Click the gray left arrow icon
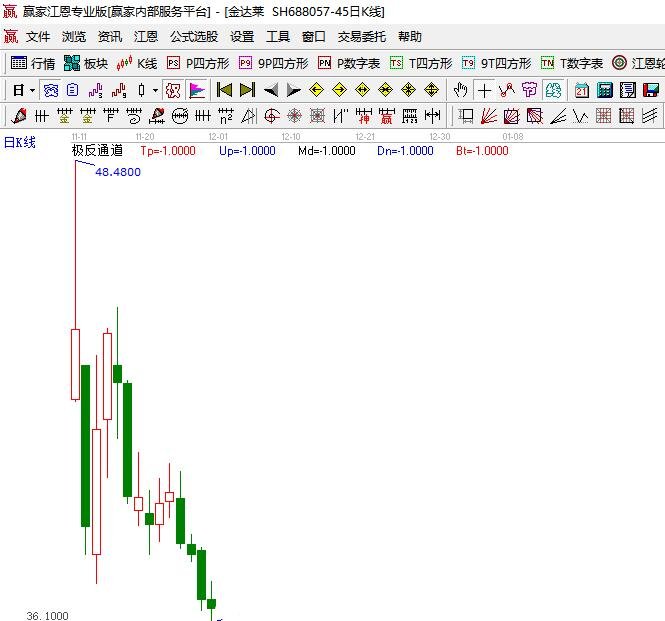Viewport: 665px width, 621px height. pos(271,90)
